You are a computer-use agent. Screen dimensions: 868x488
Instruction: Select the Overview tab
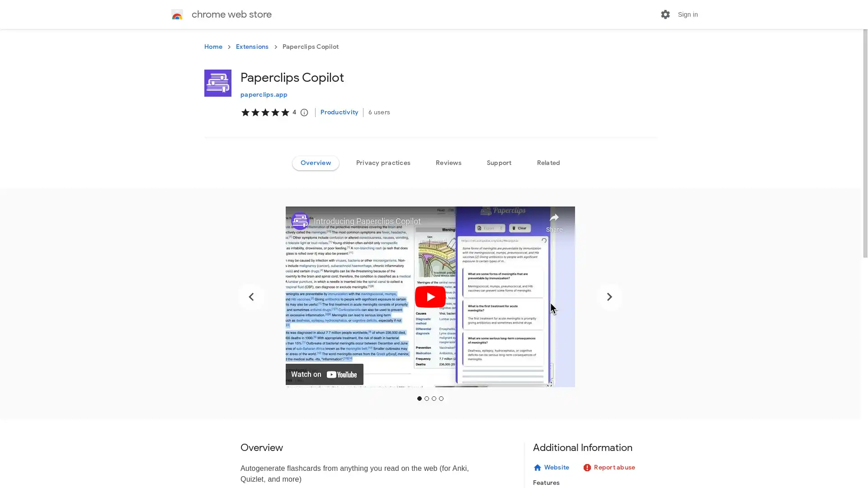tap(316, 162)
